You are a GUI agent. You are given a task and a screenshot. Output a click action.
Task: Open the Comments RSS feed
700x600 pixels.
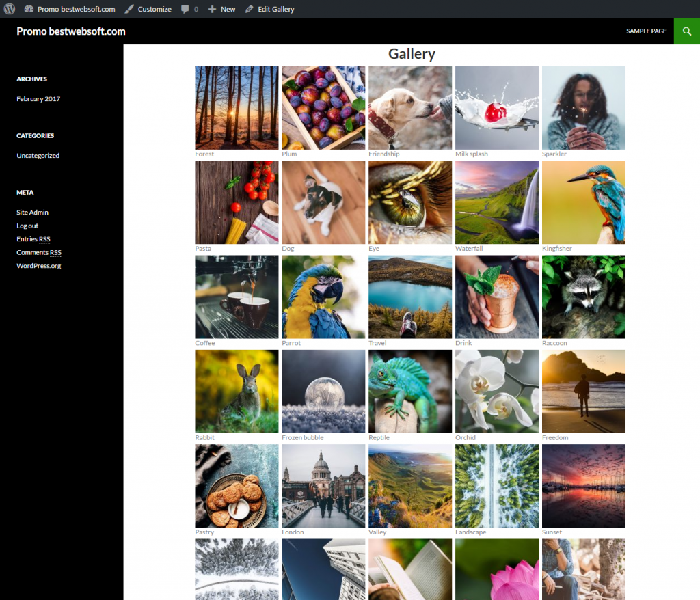39,252
